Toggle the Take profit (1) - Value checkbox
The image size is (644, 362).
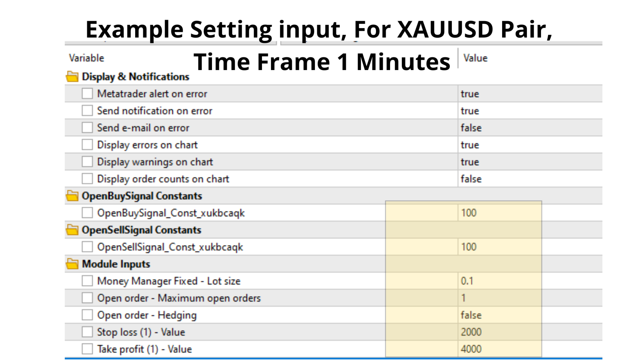87,349
